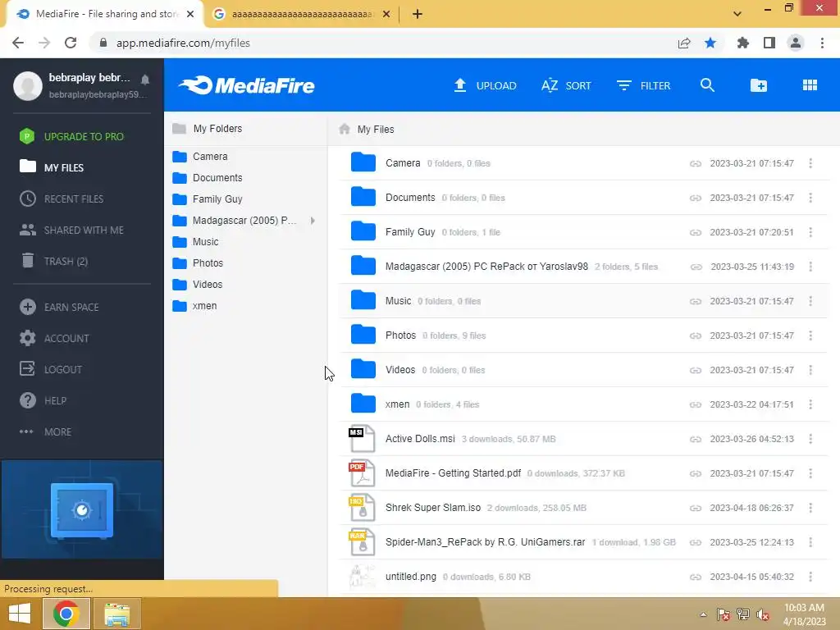Click the bookmark star icon
The width and height of the screenshot is (840, 630).
pyautogui.click(x=710, y=43)
